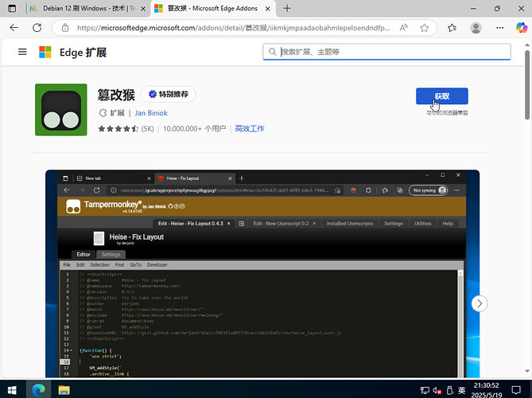
Task: Open Edge settings and more menu
Action: point(499,28)
